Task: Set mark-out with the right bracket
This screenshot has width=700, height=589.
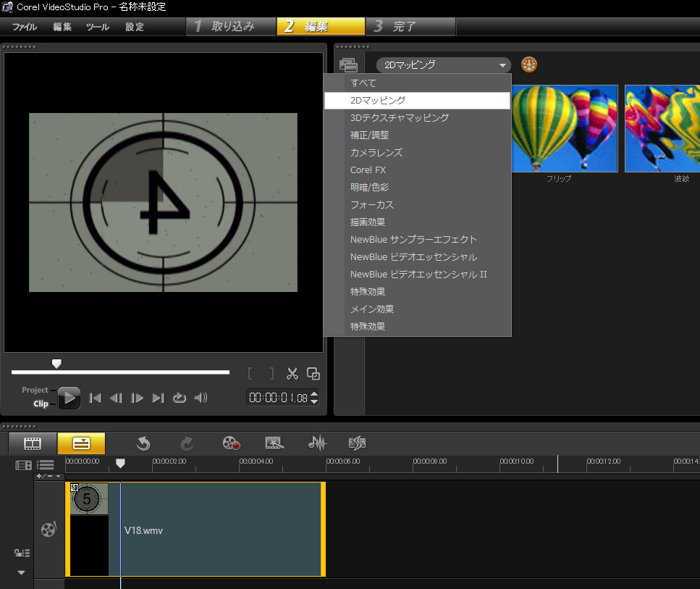Action: 271,374
